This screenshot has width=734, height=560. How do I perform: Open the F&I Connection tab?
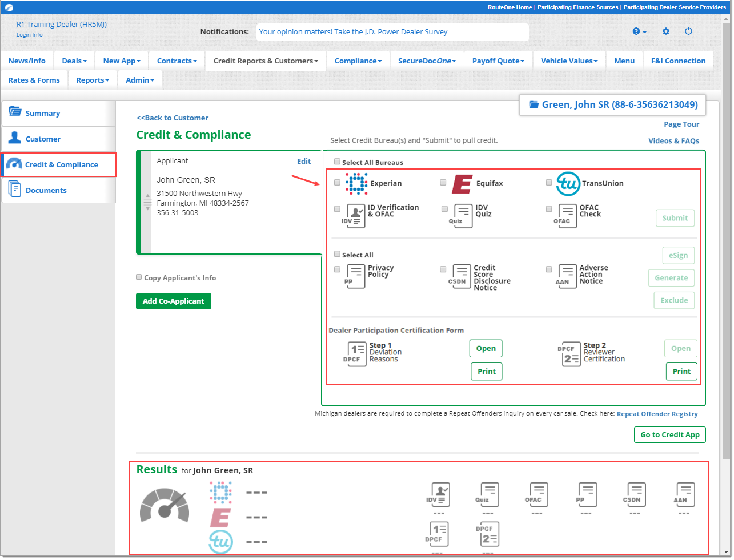pyautogui.click(x=678, y=61)
